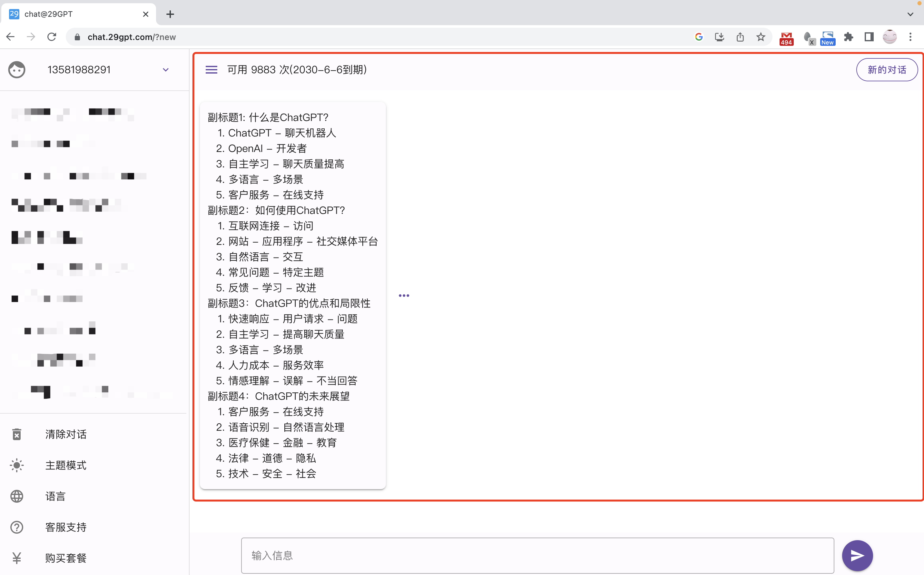Expand the tab search chevron
Screen dimensions: 924x575
tap(910, 15)
